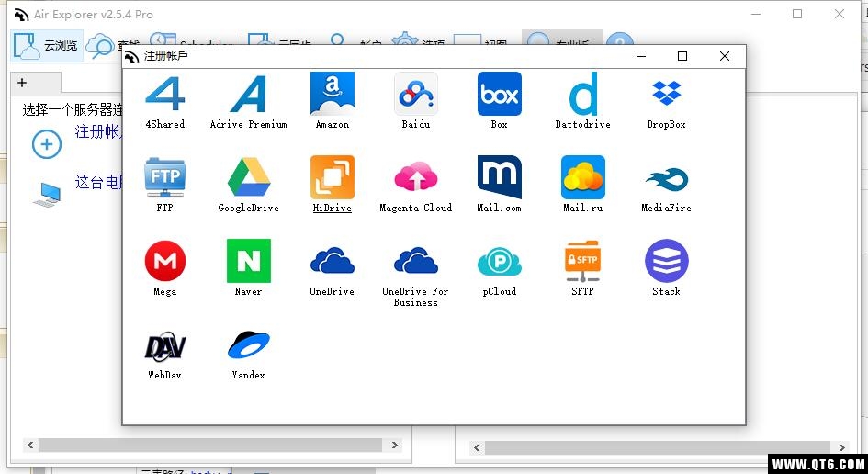Click the right pane horizontal scrollbar track

[659, 447]
